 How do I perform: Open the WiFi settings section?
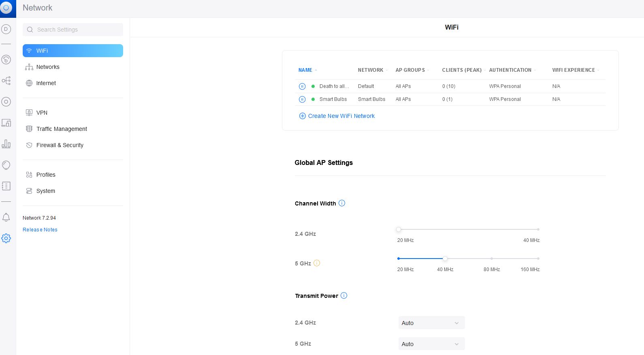pyautogui.click(x=73, y=51)
